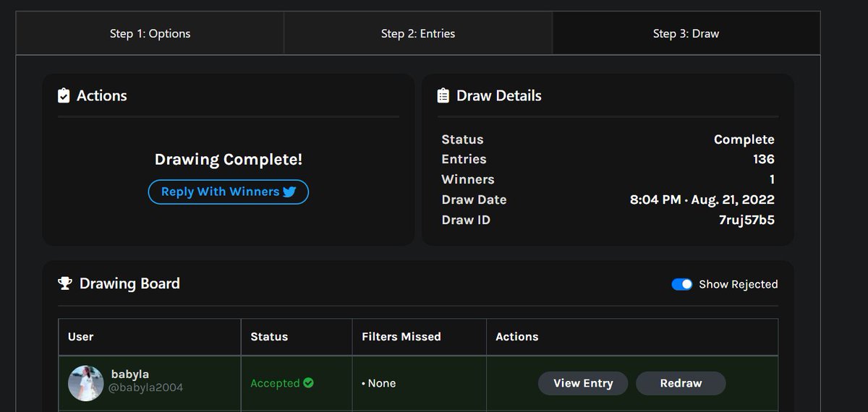Click the @babyla2004 handle
868x412 pixels.
[145, 388]
